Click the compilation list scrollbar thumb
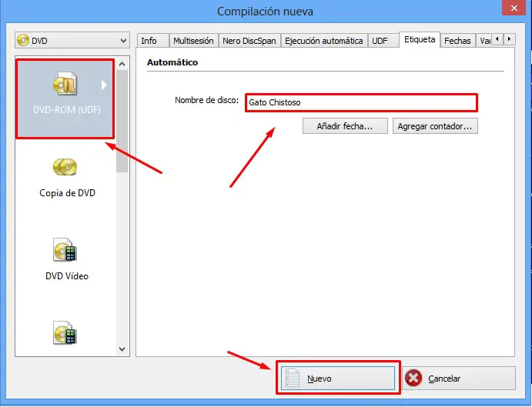Screen dimensions: 532x407 122,121
